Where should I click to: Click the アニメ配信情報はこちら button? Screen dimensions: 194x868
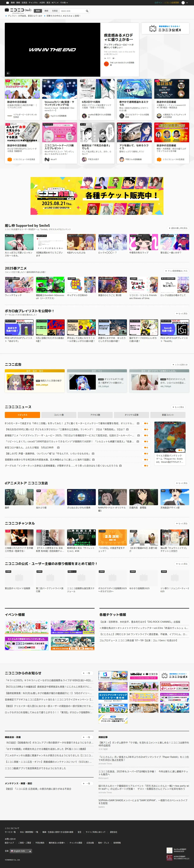tap(176, 271)
